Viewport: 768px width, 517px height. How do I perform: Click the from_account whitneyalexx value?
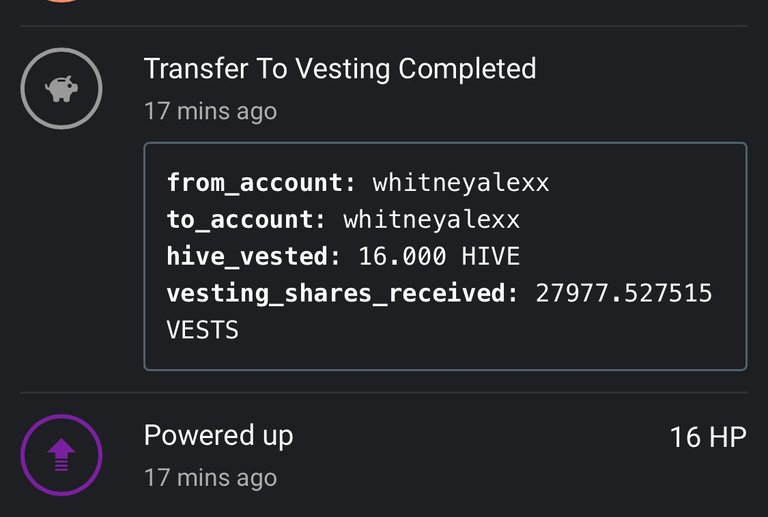461,183
